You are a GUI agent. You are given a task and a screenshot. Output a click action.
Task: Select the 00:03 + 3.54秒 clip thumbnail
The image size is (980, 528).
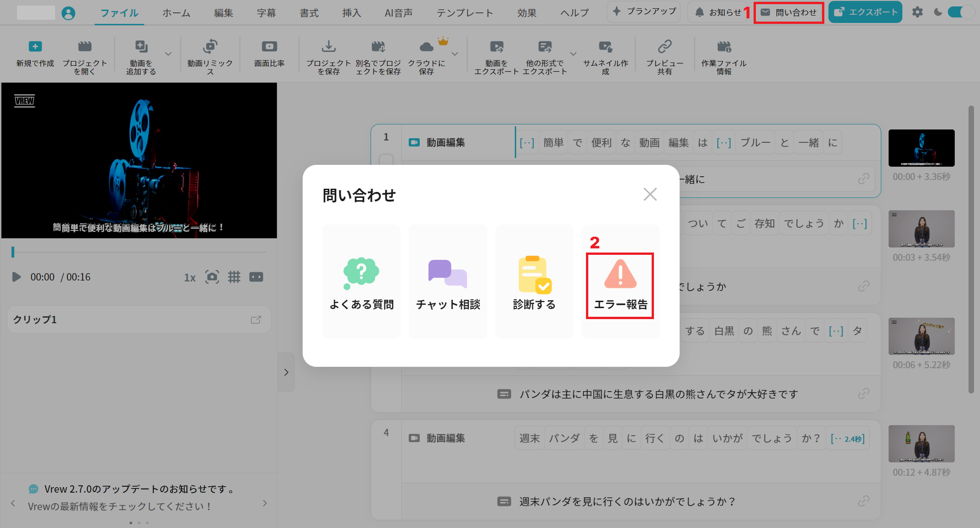(x=921, y=229)
